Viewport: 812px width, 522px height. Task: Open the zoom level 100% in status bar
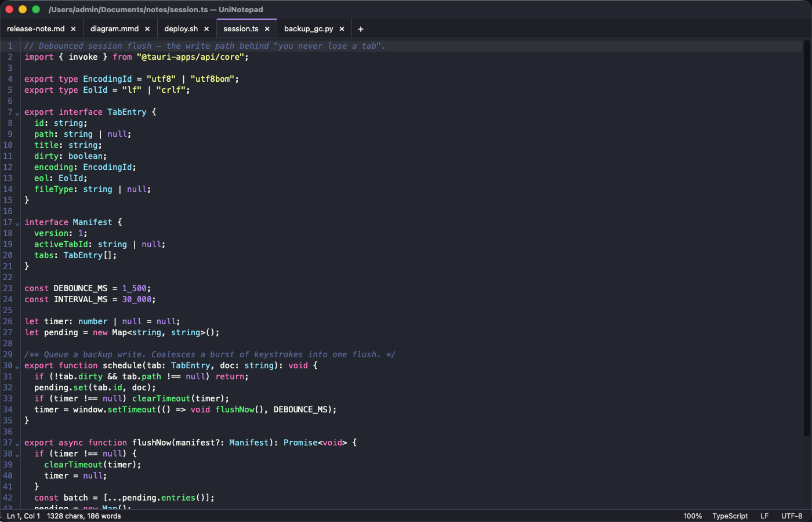693,516
